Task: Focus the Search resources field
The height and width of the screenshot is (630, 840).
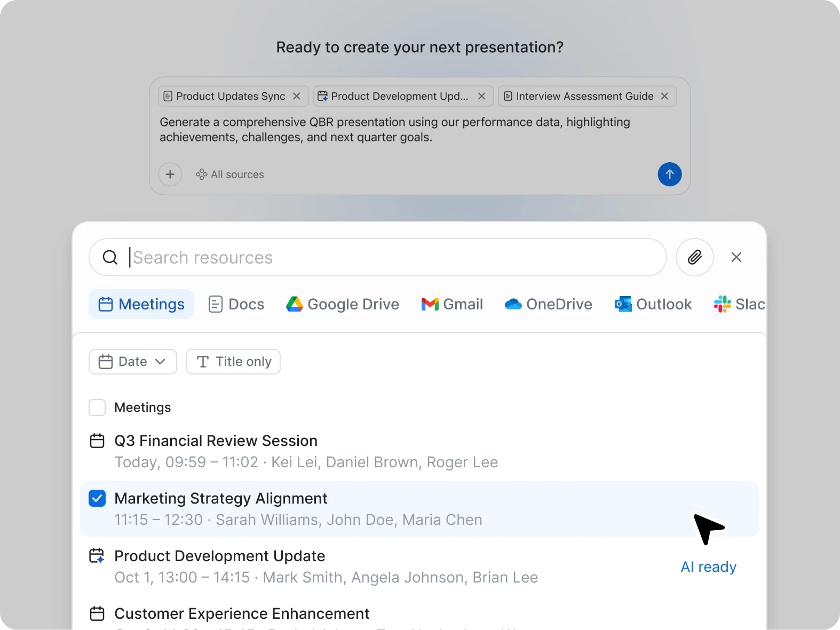Action: (x=378, y=257)
